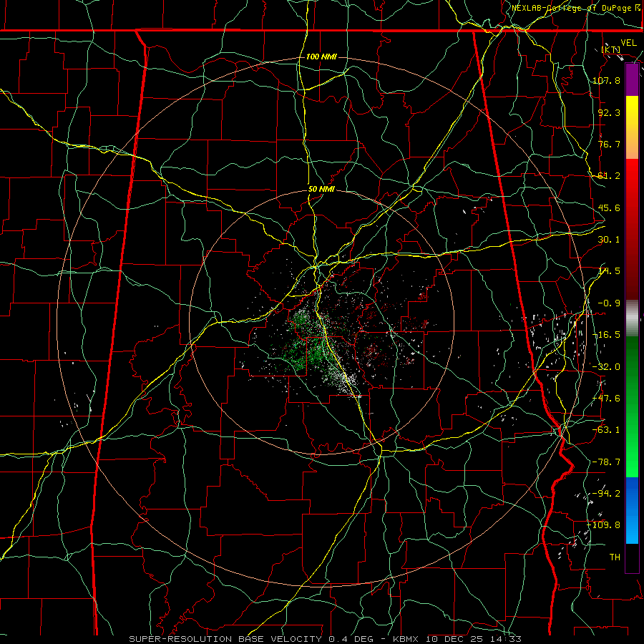
Task: Click the "50 NMI" range ring label
Action: (x=321, y=190)
